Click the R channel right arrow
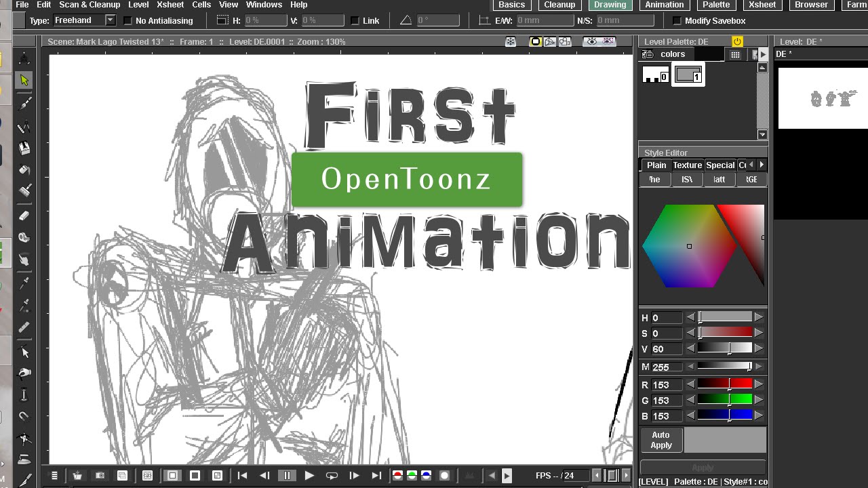 pyautogui.click(x=759, y=384)
